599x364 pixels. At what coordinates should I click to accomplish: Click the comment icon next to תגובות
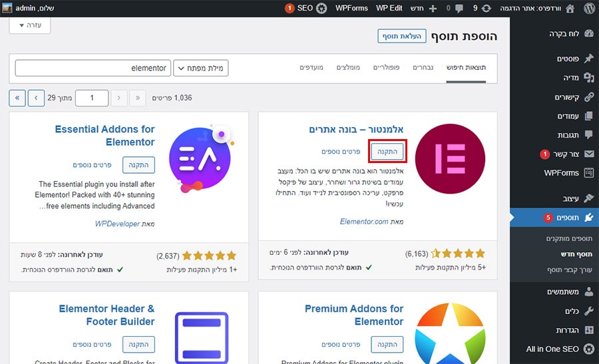coord(589,134)
